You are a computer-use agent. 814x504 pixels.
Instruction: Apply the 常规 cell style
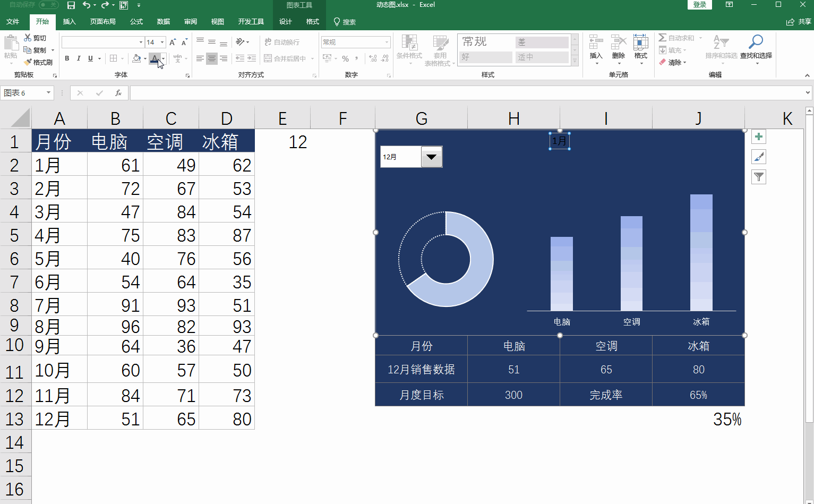coord(485,42)
